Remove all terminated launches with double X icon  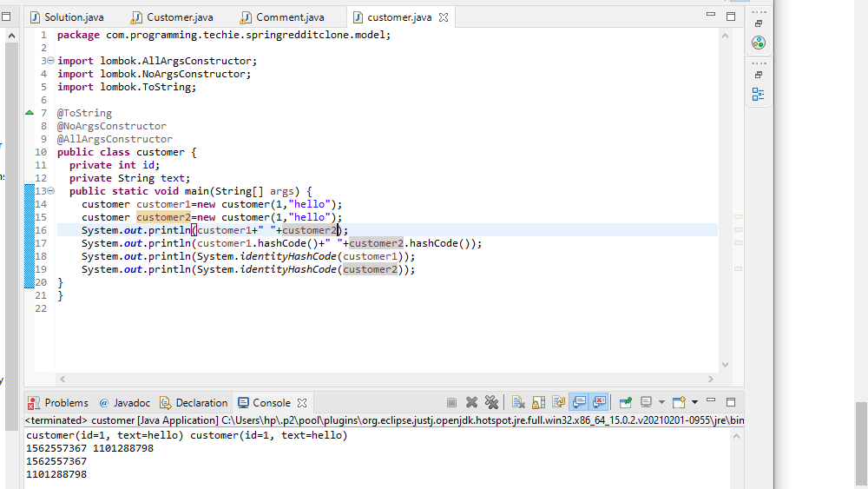tap(491, 403)
